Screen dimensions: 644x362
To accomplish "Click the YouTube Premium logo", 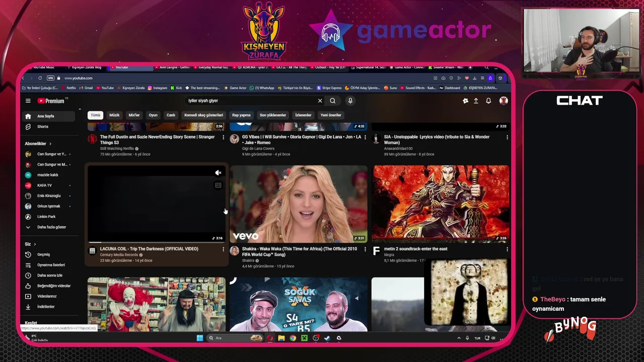I will pyautogui.click(x=51, y=101).
